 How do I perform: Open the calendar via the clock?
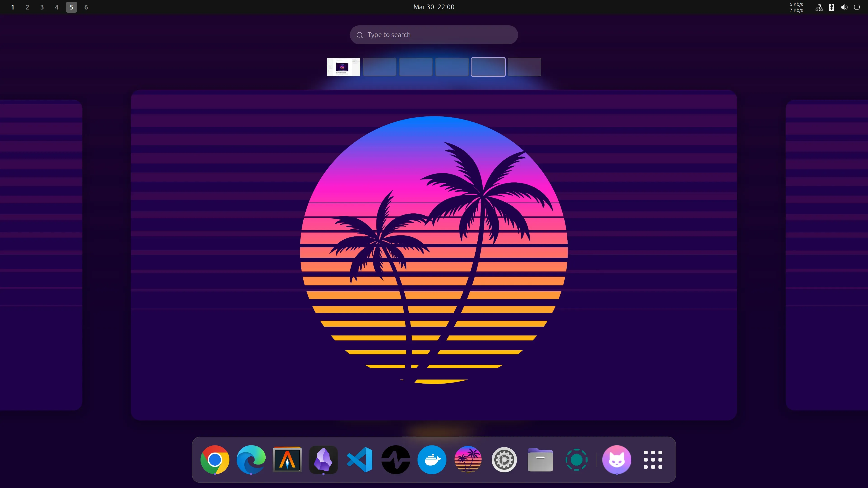434,7
